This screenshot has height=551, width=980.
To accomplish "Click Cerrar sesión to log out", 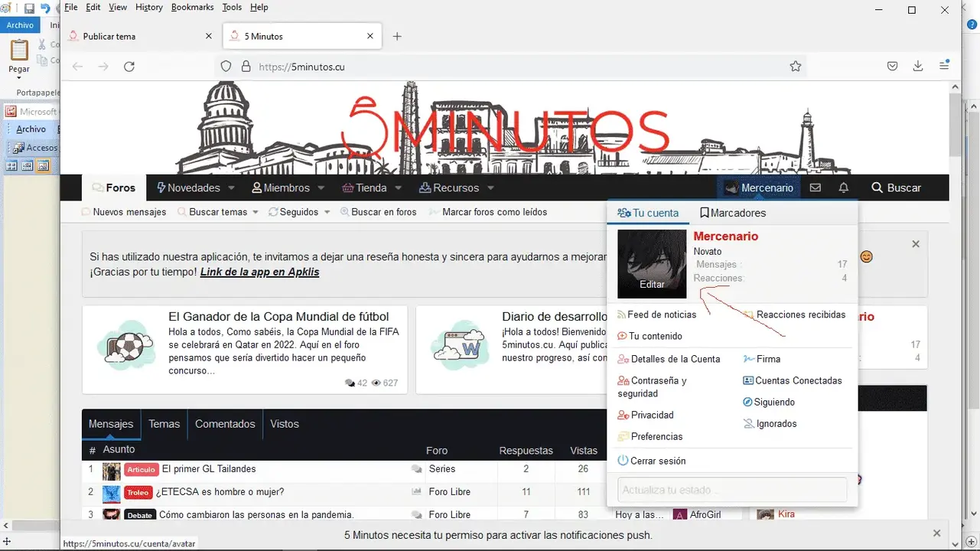I will click(652, 461).
